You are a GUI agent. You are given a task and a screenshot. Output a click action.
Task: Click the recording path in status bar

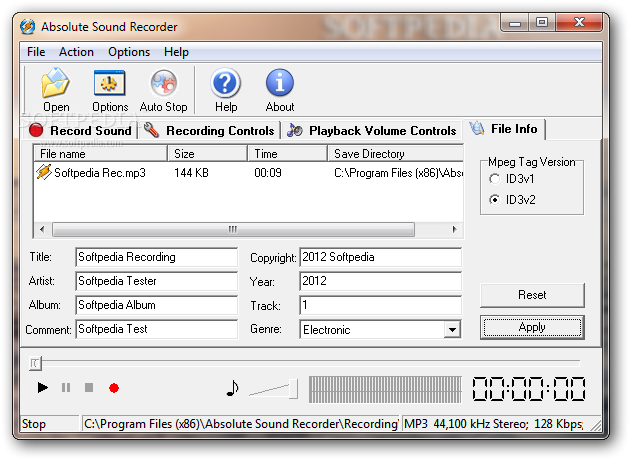point(241,424)
